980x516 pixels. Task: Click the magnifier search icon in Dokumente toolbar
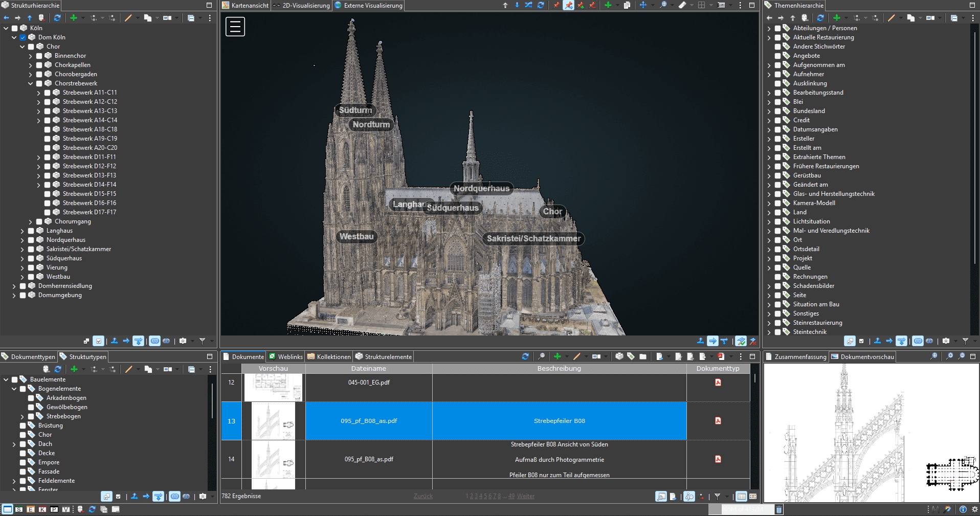541,356
